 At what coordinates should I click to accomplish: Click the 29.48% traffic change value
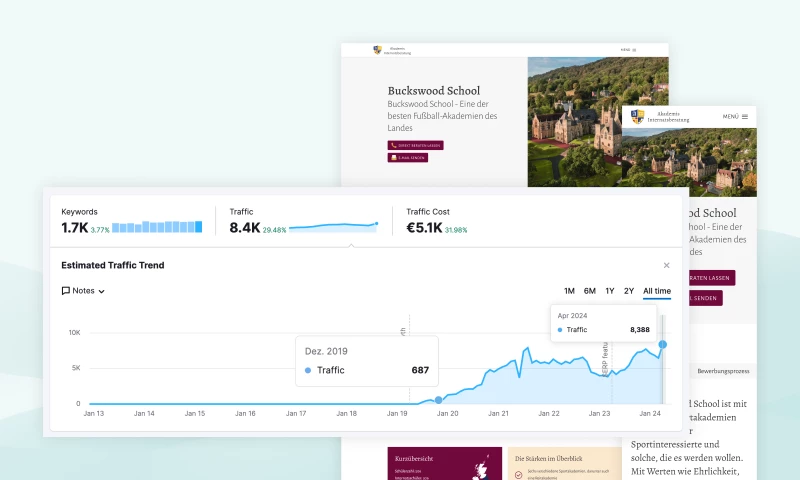tap(274, 230)
